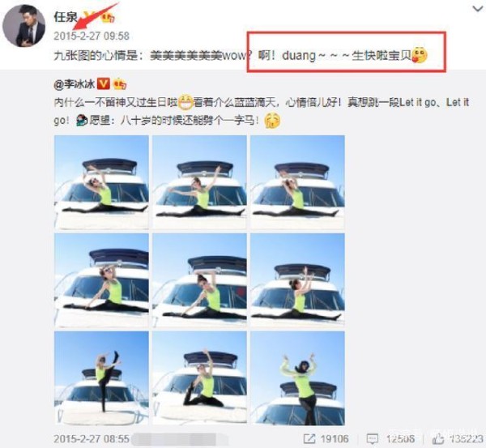Open the bottom-middle kneeling pose photo
Image resolution: width=486 pixels, height=448 pixels.
coord(199,378)
